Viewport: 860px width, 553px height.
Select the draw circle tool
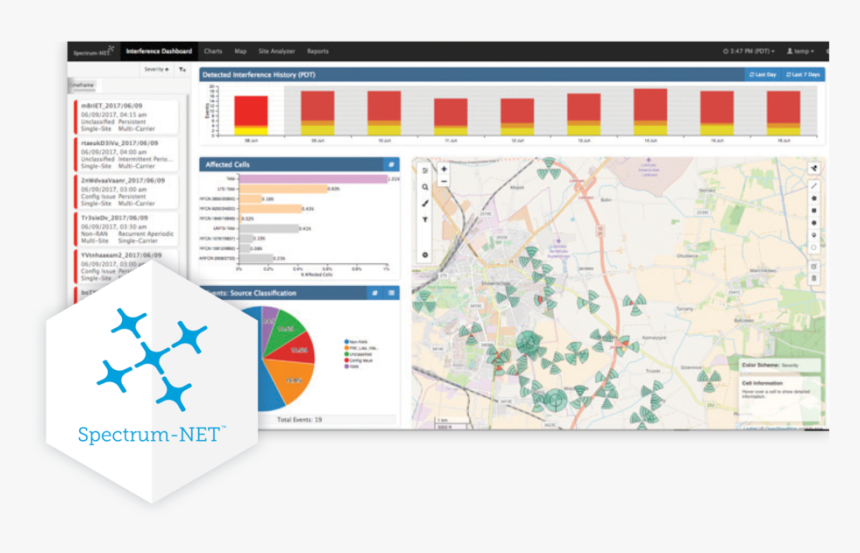[x=814, y=223]
